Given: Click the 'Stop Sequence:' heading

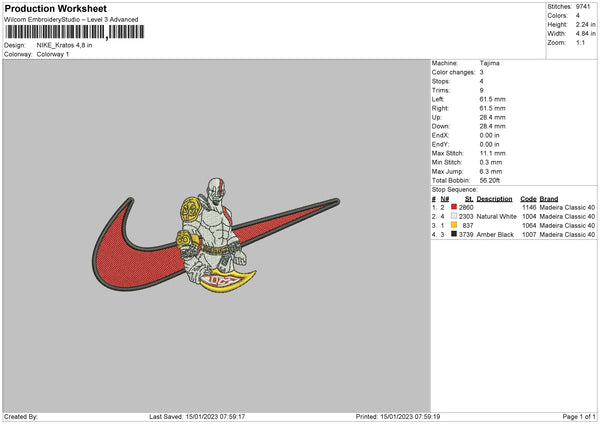Looking at the screenshot, I should tap(455, 190).
